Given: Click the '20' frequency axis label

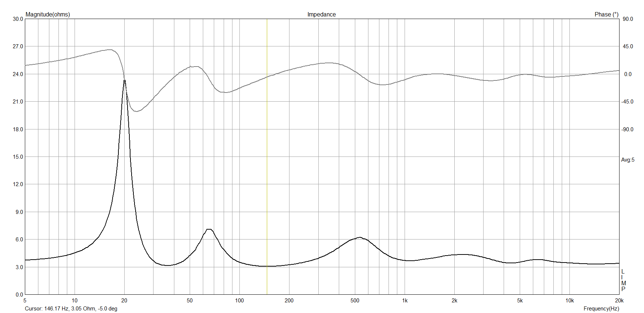Looking at the screenshot, I should point(124,301).
